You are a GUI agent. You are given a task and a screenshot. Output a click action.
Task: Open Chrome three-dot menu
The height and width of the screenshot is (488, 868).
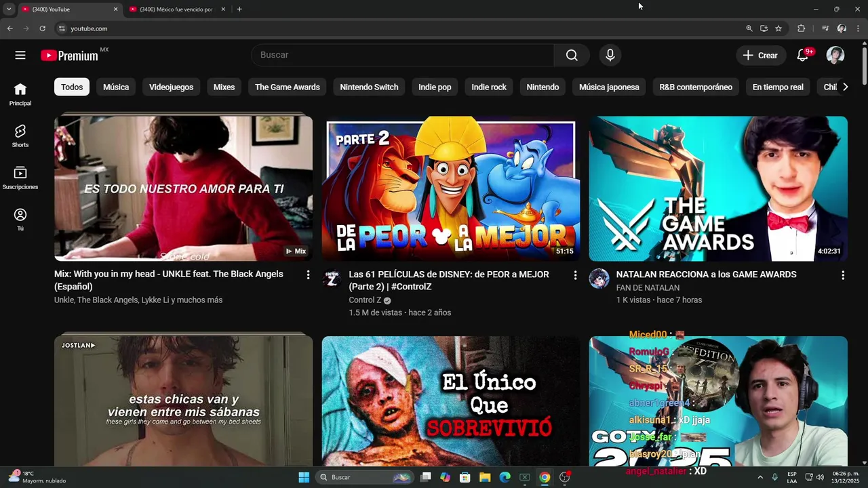coord(858,28)
